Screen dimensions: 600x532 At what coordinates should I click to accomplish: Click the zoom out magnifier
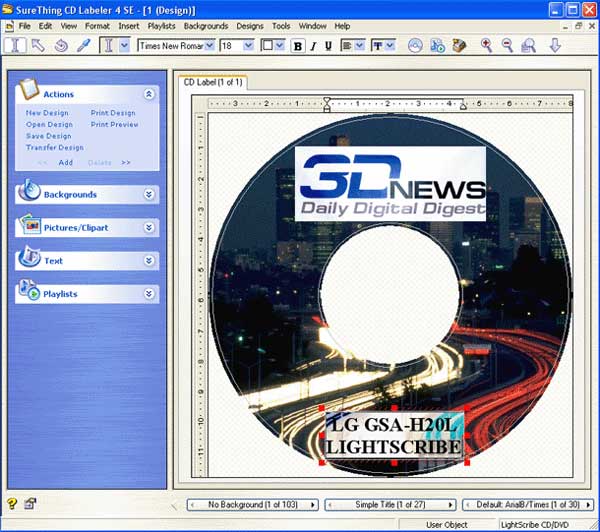(x=507, y=46)
